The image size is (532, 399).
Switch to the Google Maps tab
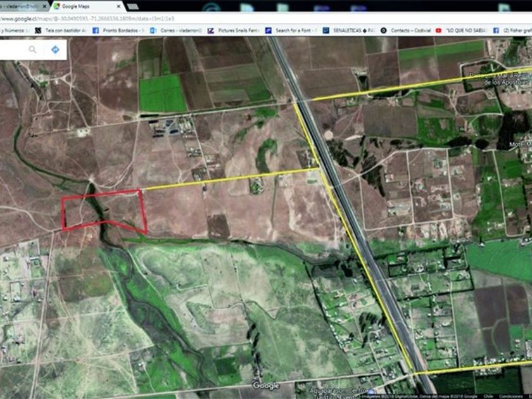[82, 6]
